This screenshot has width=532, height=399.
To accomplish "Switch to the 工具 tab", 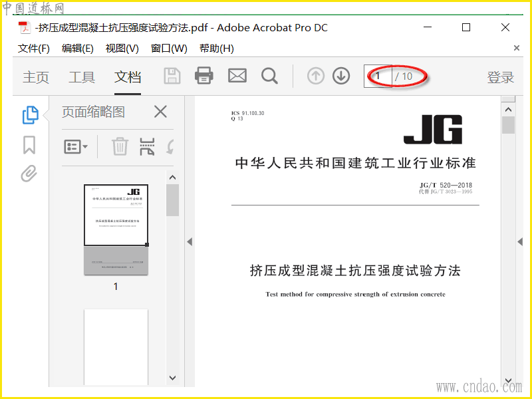I will click(82, 77).
